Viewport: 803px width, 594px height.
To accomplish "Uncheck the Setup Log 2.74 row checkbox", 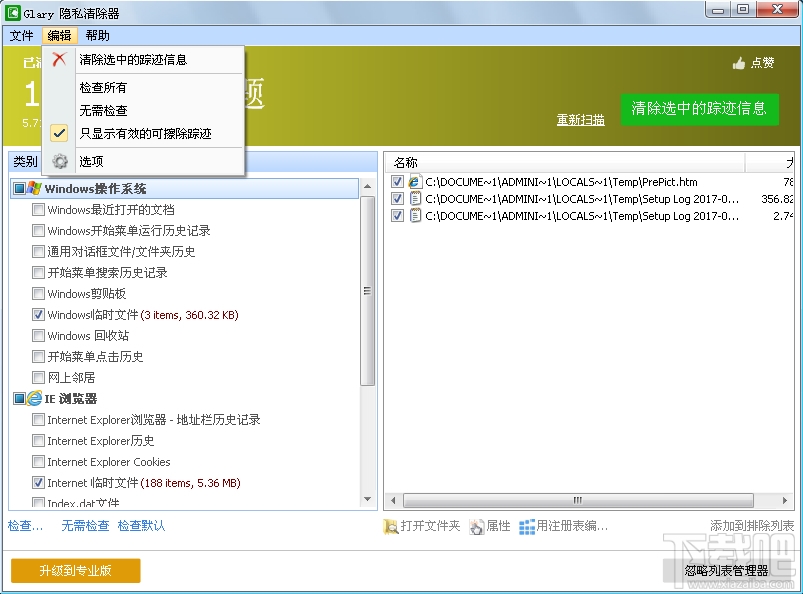I will [x=397, y=216].
